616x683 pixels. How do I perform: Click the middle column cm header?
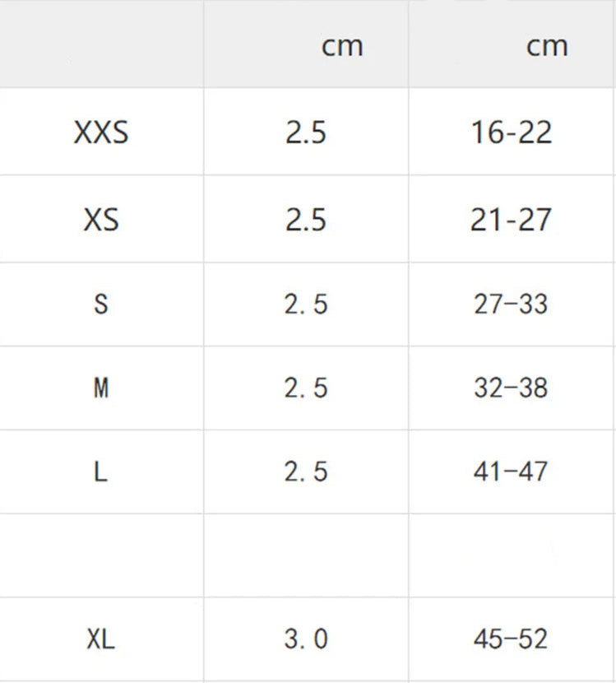click(x=341, y=46)
